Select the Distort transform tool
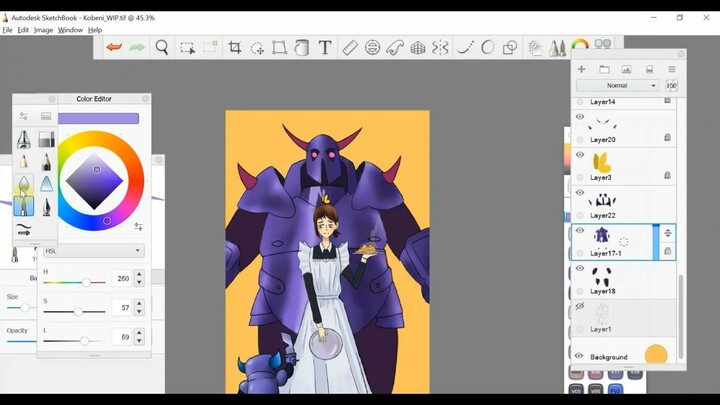The width and height of the screenshot is (720, 405). [x=279, y=47]
